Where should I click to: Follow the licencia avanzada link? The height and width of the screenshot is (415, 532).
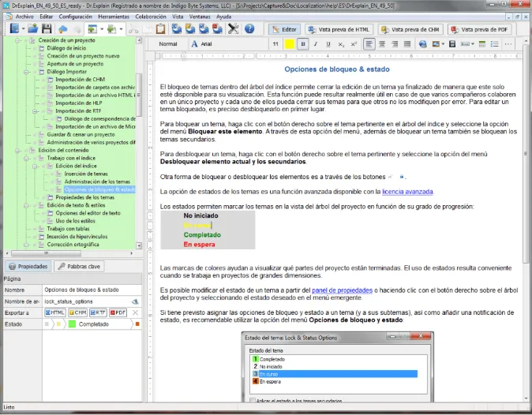click(407, 192)
